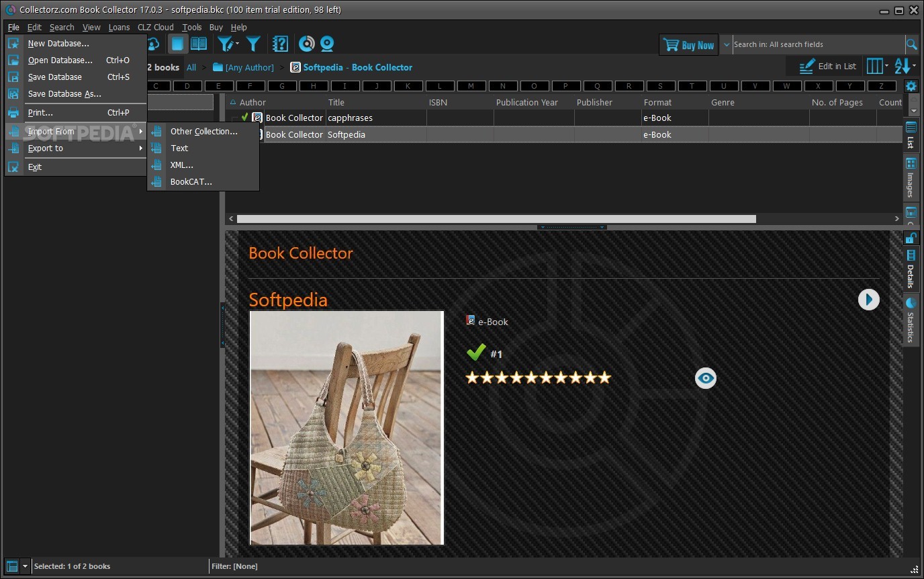Viewport: 924px width, 579px height.
Task: Click the Edit in List button
Action: (827, 66)
